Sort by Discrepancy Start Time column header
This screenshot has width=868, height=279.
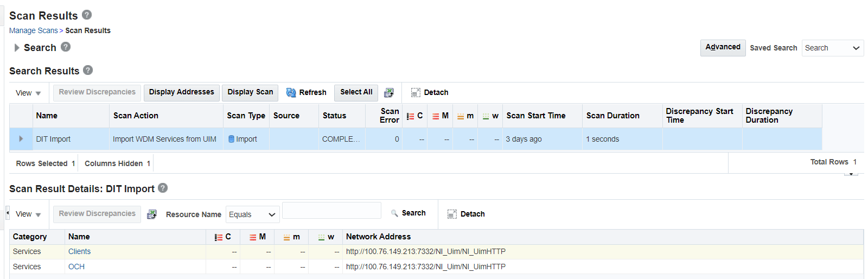coord(702,116)
